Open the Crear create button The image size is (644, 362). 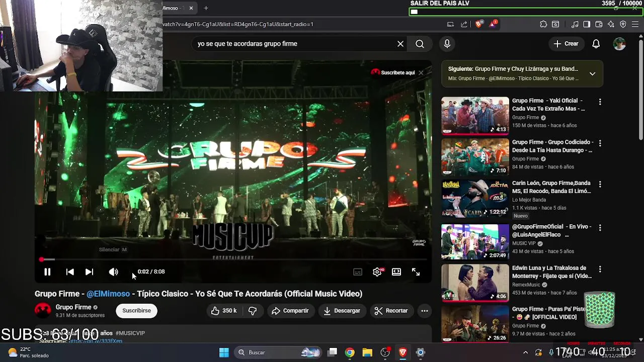coord(566,44)
